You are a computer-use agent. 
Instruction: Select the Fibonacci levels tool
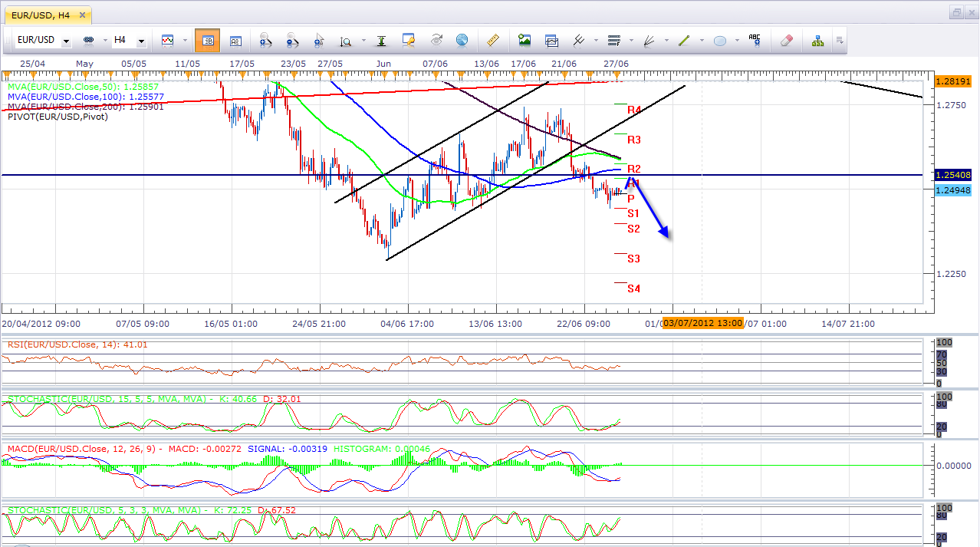pos(613,40)
